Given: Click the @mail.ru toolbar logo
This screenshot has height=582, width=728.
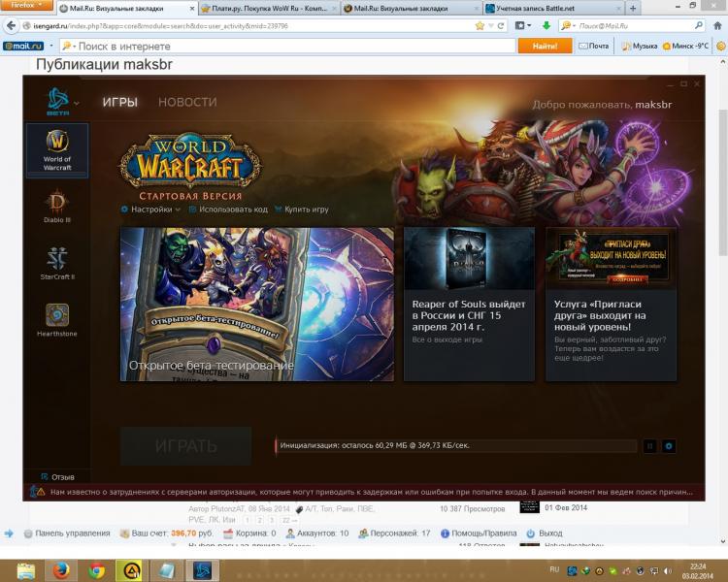Looking at the screenshot, I should coord(23,46).
